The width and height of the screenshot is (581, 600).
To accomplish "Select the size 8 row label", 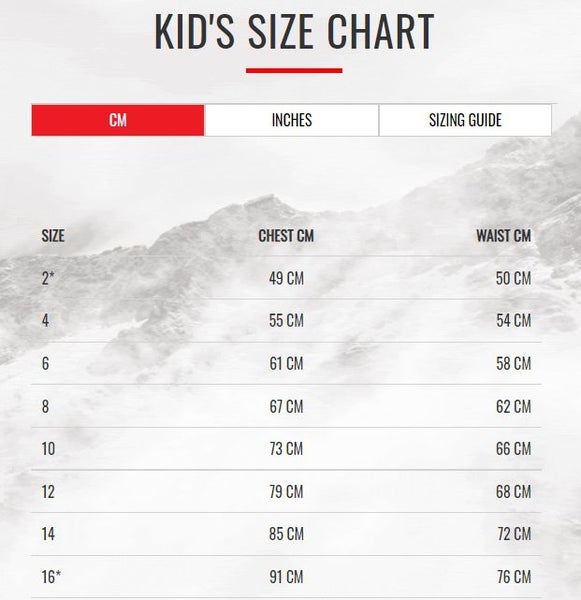I will 45,406.
